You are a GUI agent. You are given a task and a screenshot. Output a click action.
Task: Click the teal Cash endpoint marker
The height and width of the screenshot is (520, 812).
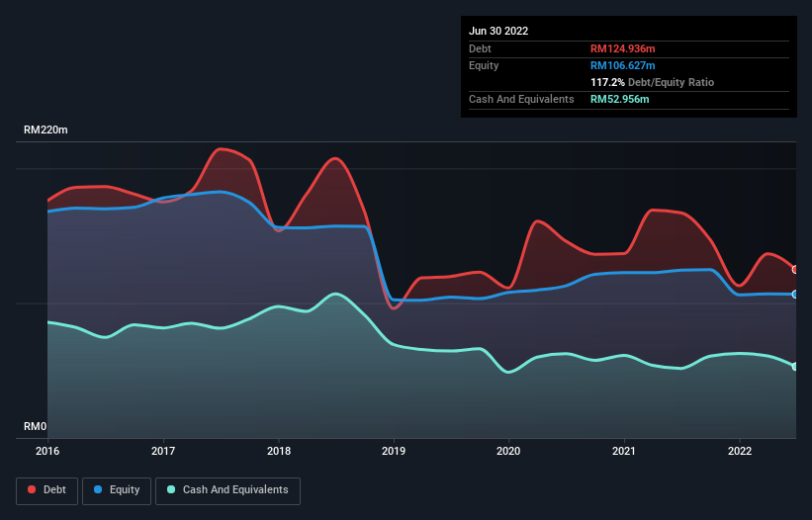tap(795, 367)
